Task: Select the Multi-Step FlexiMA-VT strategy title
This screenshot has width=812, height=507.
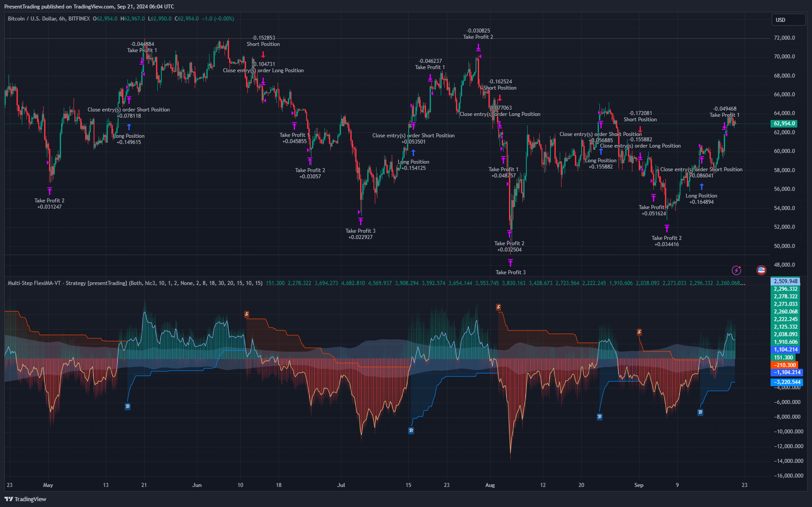Action: pos(67,283)
